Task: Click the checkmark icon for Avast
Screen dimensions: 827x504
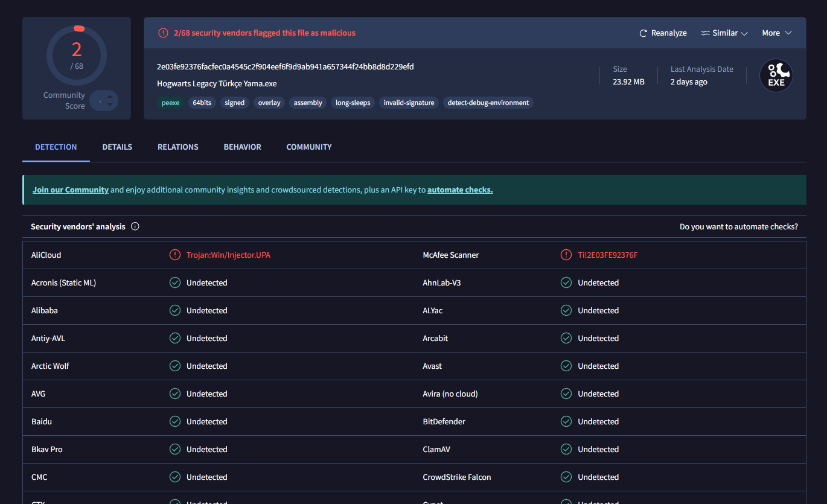Action: [566, 366]
